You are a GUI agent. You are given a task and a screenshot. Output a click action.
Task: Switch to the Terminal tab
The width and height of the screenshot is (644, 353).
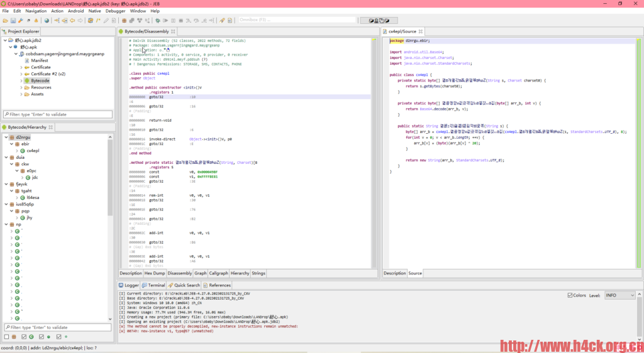click(x=153, y=285)
